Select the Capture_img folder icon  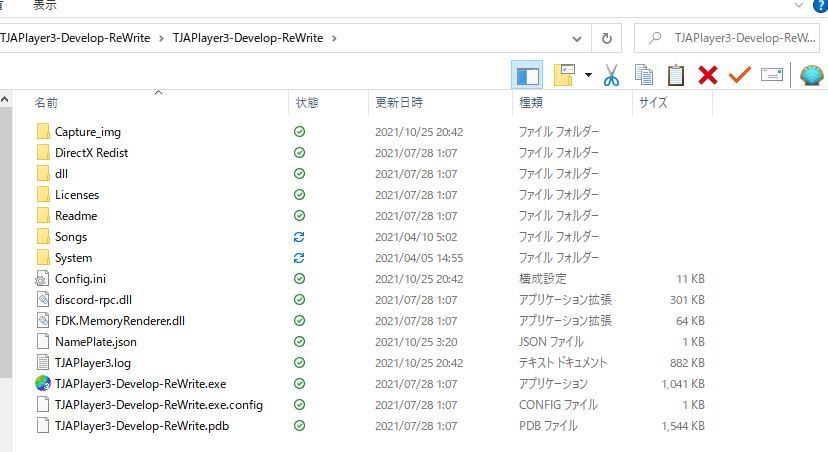pos(43,131)
